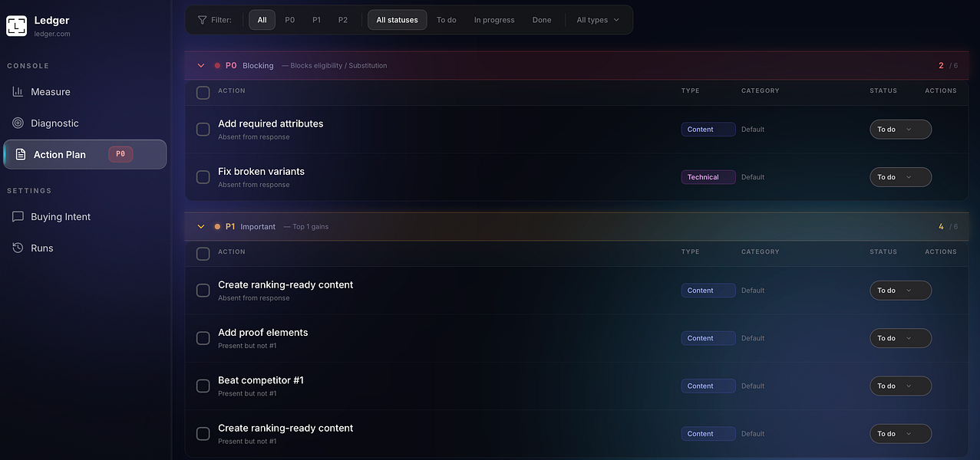Open status dropdown for Create ranking-ready content Absent row
Image resolution: width=980 pixels, height=460 pixels.
900,291
